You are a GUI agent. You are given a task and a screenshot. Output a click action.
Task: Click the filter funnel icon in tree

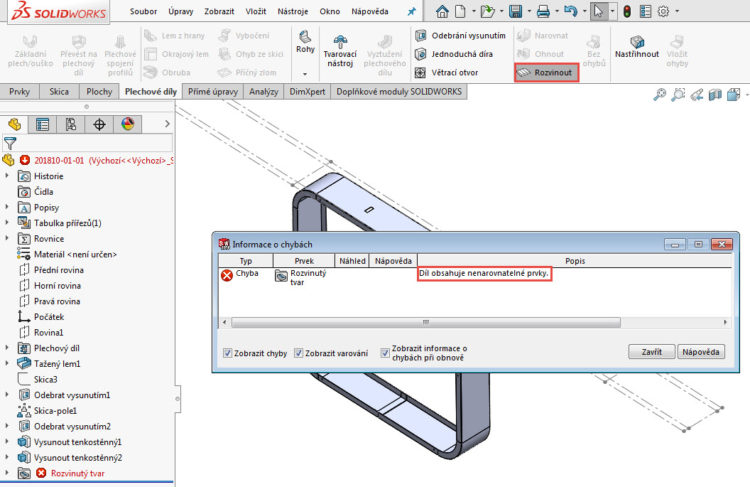[10, 143]
